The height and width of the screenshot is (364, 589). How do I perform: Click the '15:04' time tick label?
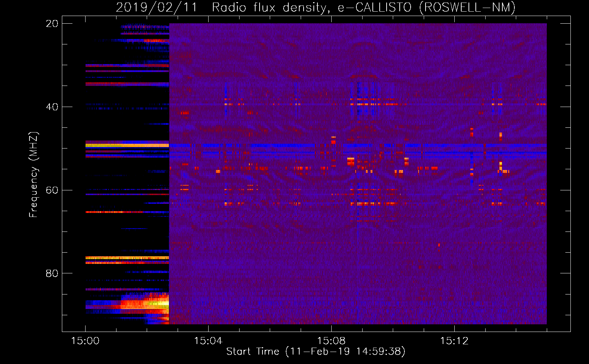208,341
